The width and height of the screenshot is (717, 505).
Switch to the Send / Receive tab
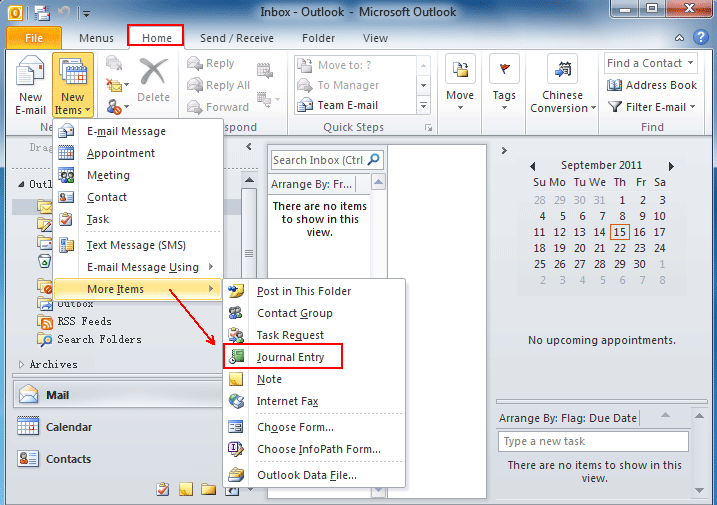coord(236,38)
